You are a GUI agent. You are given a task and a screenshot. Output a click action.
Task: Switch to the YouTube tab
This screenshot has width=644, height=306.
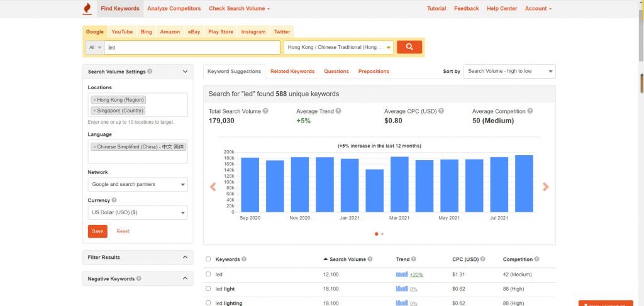pos(122,31)
